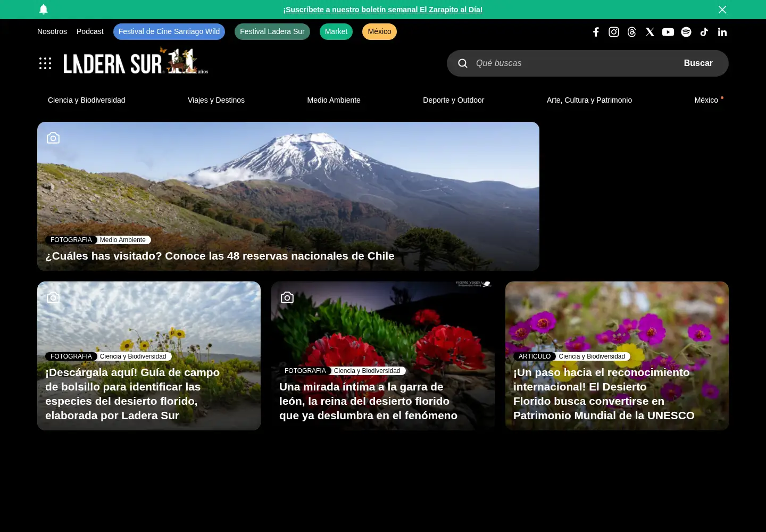
Task: Open the Threads social icon
Action: 632,32
